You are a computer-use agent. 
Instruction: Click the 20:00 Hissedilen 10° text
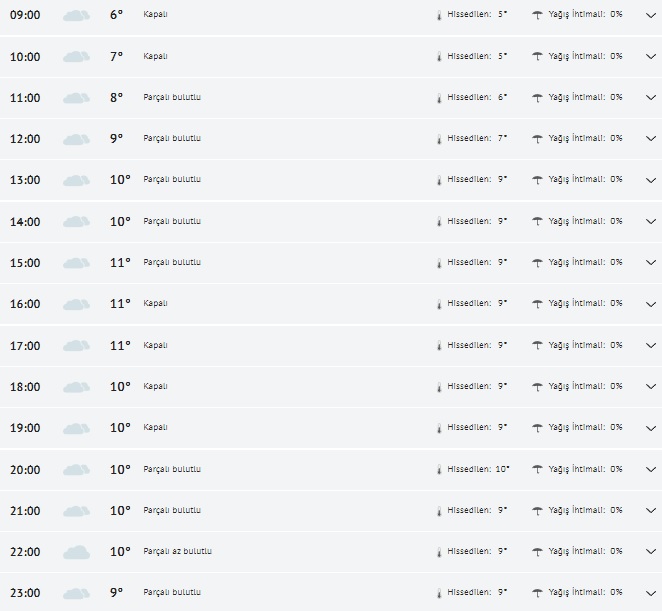(x=478, y=469)
